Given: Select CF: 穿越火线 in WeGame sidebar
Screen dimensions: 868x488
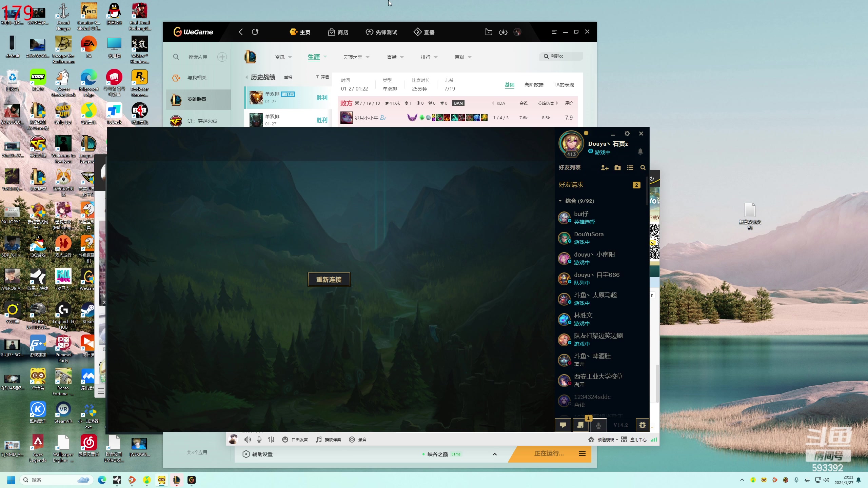Looking at the screenshot, I should pos(198,121).
